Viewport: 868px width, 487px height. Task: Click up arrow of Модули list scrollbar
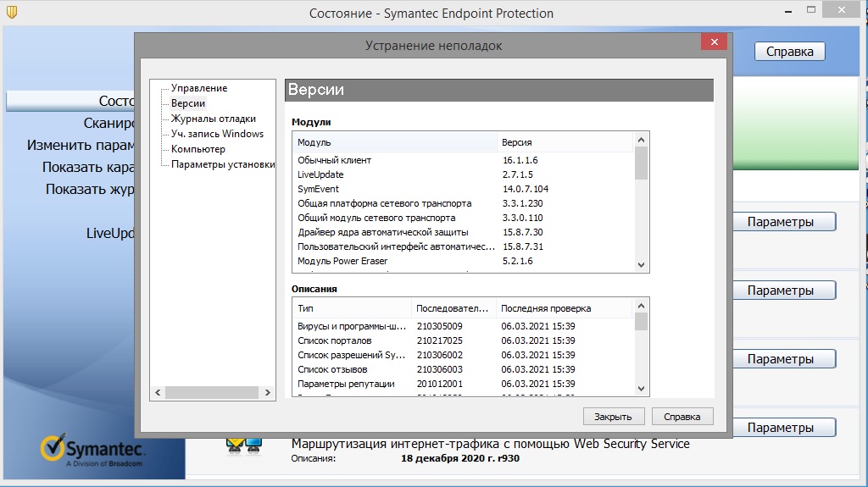[641, 140]
